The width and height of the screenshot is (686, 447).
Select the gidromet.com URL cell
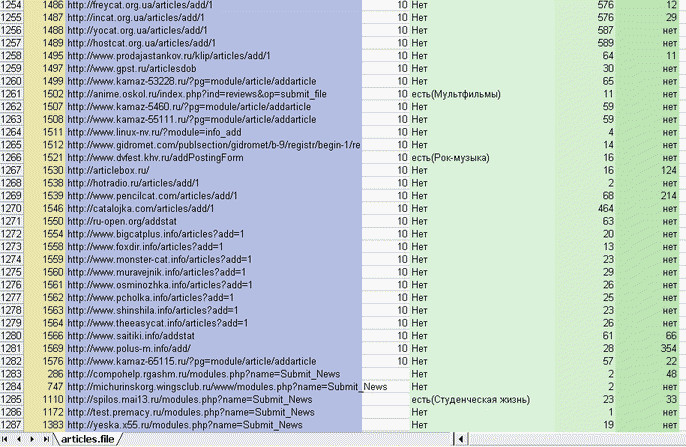(x=214, y=145)
